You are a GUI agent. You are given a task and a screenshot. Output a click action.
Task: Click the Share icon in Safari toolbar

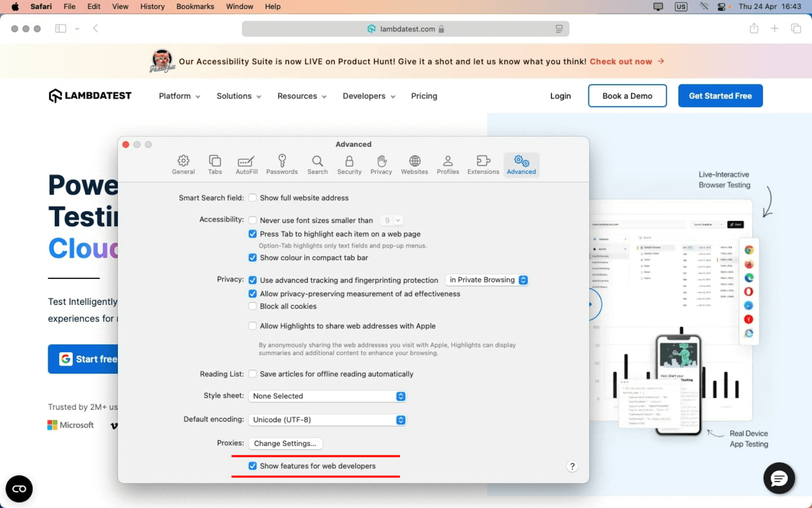(753, 28)
